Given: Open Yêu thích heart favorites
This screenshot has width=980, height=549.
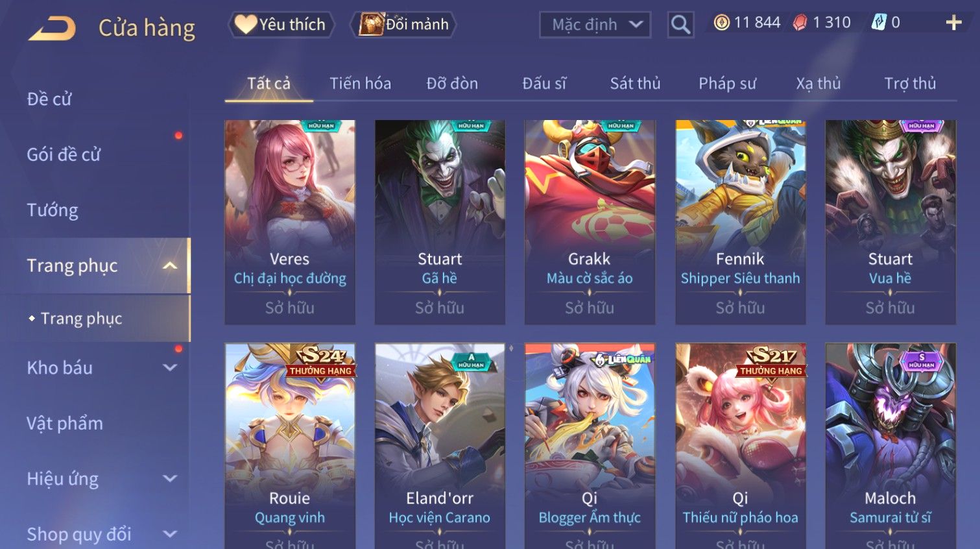Looking at the screenshot, I should [281, 25].
